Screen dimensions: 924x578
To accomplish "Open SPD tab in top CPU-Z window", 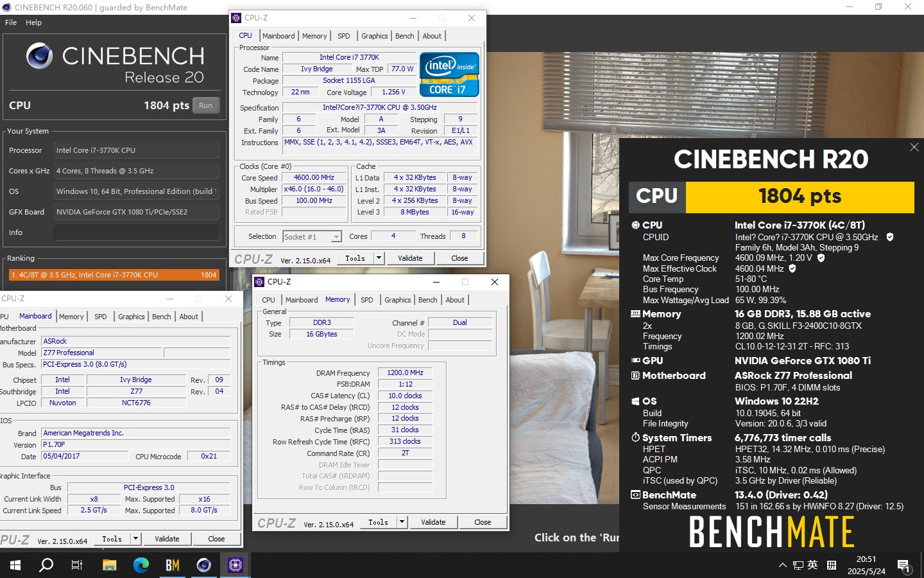I will pos(344,36).
